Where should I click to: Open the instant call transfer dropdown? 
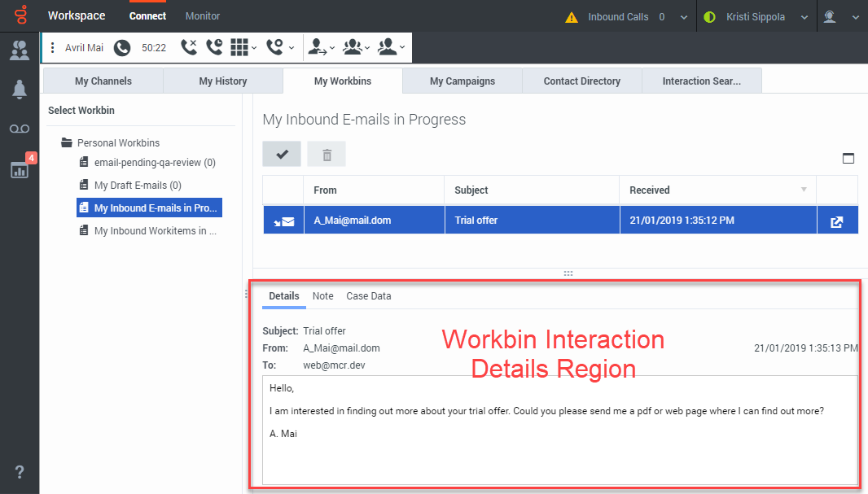[x=322, y=48]
